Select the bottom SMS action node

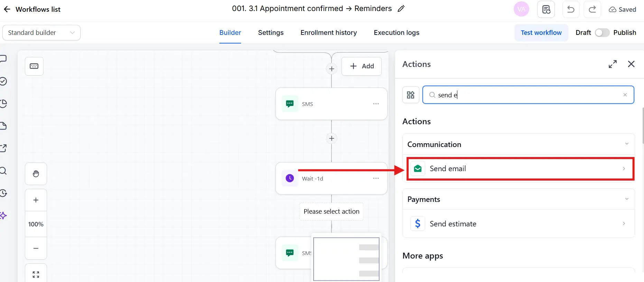pos(294,253)
